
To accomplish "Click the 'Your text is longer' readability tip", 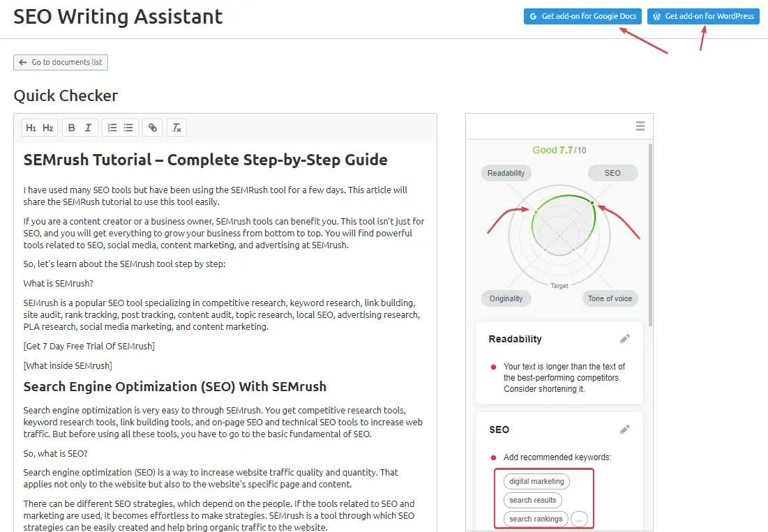I will (564, 378).
